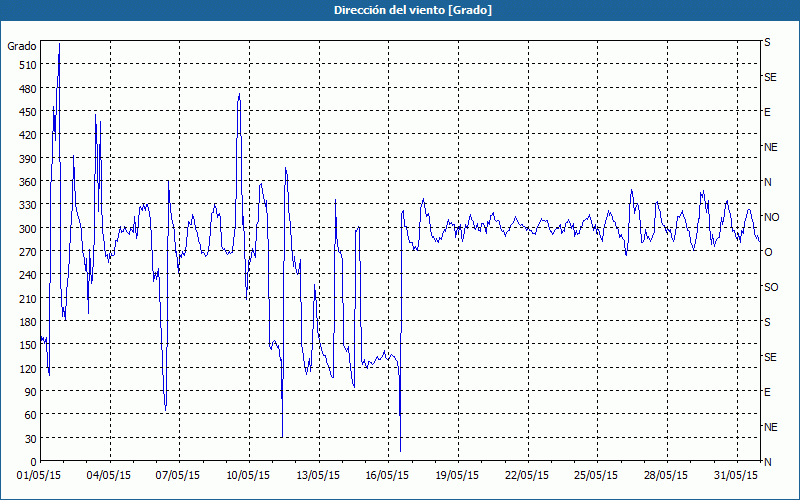The height and width of the screenshot is (500, 800).
Task: Click the topmost S compass label
Action: (767, 42)
